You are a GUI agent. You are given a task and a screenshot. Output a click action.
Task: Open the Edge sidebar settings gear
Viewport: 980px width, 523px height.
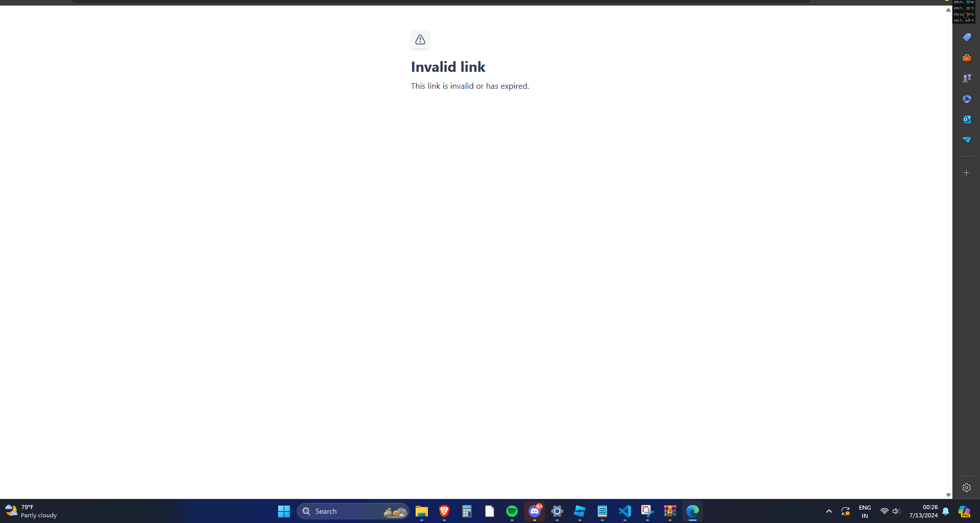pos(967,488)
